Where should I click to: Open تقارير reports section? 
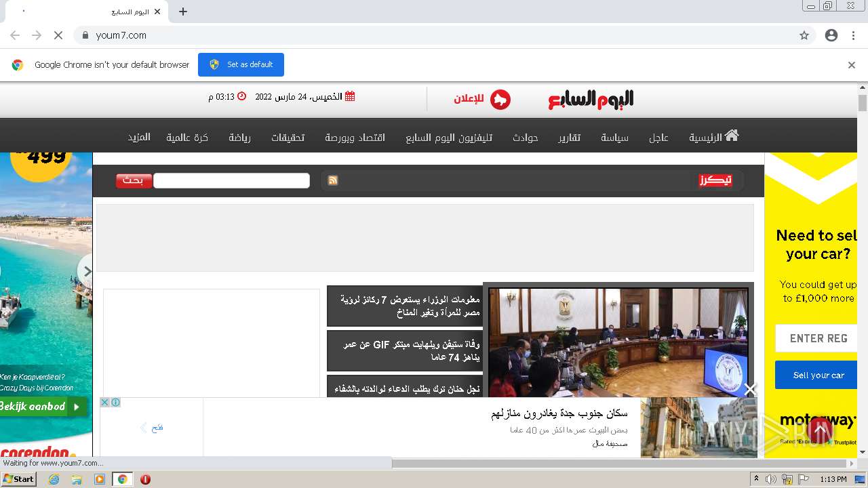click(570, 138)
